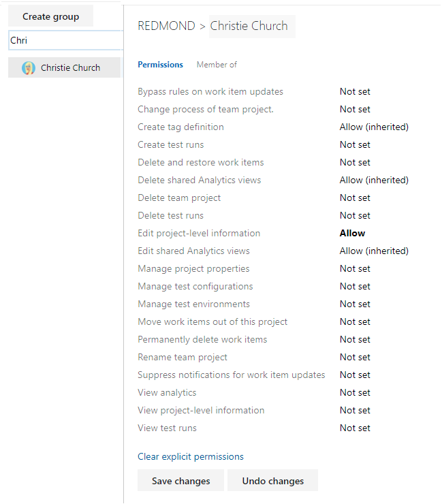This screenshot has height=504, width=442.
Task: Open Edit project-level information Allow dropdown
Action: coord(352,233)
